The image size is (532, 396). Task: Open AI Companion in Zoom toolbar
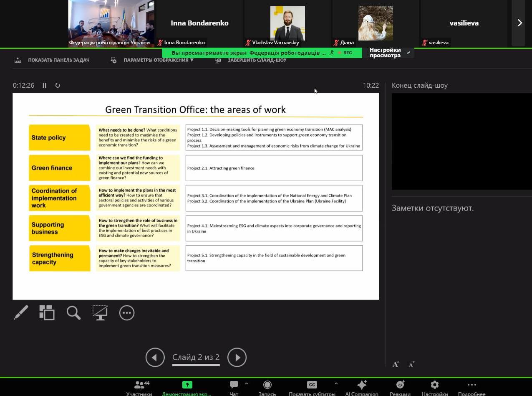[362, 388]
